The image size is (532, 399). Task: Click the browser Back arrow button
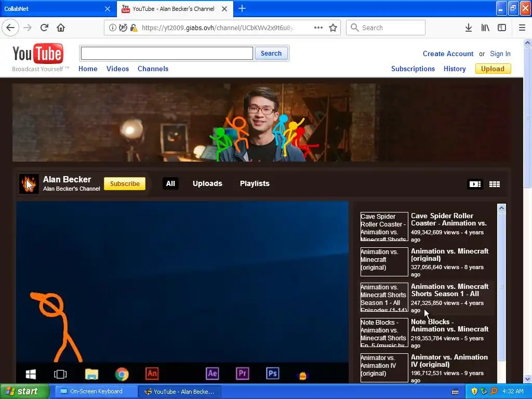10,28
